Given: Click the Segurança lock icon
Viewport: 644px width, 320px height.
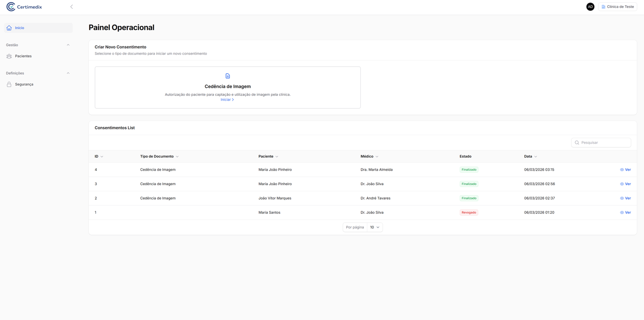Looking at the screenshot, I should [9, 85].
